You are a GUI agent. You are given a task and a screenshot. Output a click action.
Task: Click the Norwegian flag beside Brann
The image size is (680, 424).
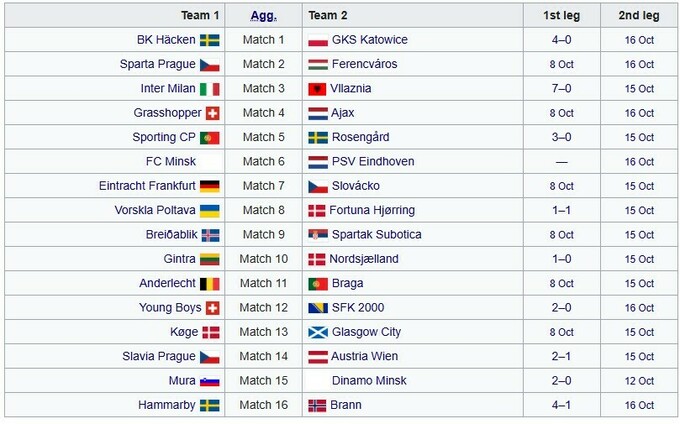point(318,405)
